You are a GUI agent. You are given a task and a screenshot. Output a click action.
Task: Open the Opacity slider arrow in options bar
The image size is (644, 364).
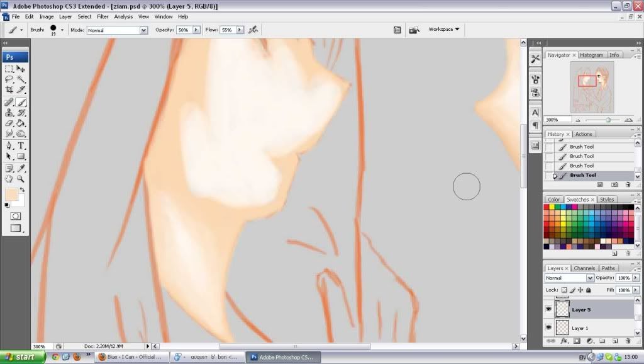click(x=196, y=30)
